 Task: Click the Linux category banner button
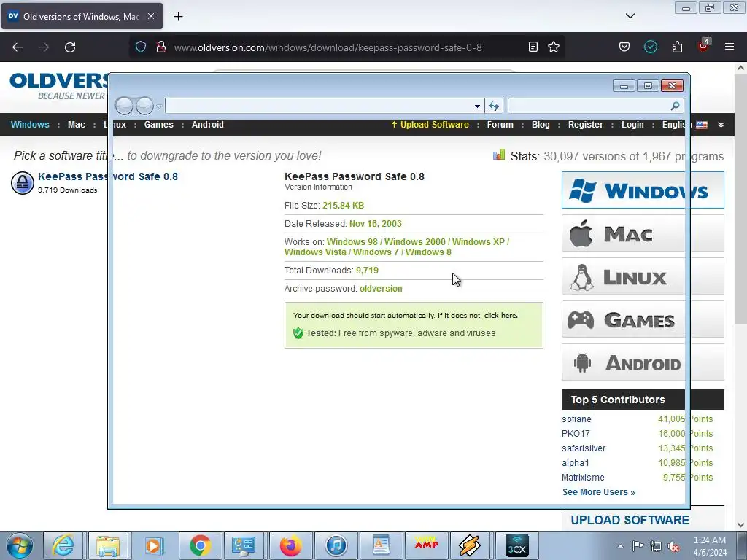coord(643,276)
